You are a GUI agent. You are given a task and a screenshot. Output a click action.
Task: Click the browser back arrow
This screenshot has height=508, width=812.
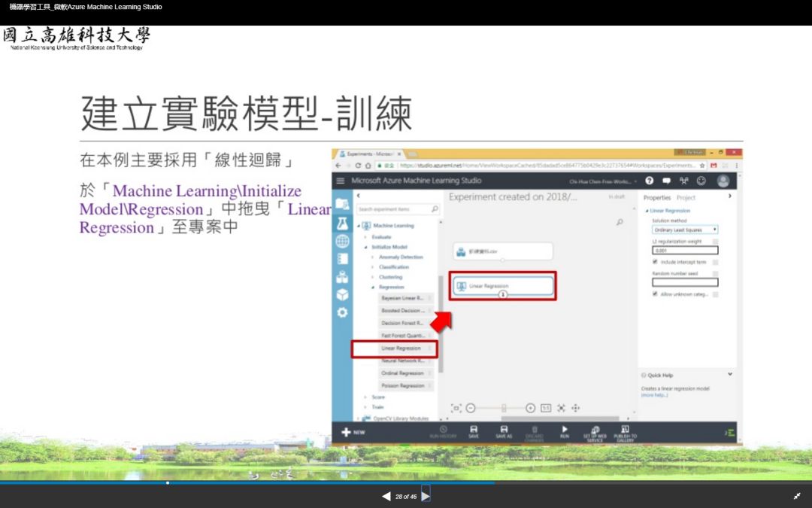coord(338,166)
